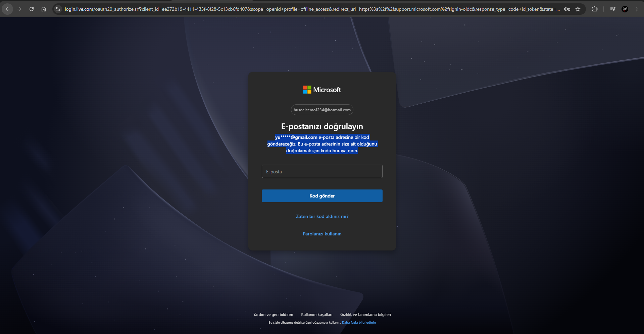The width and height of the screenshot is (644, 334).
Task: Focus the address bar URL
Action: pyautogui.click(x=312, y=9)
